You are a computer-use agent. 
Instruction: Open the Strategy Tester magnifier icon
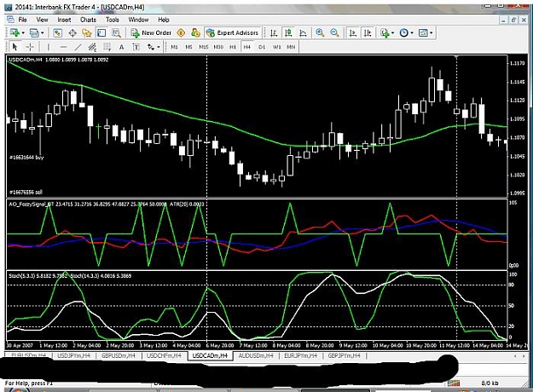point(116,32)
